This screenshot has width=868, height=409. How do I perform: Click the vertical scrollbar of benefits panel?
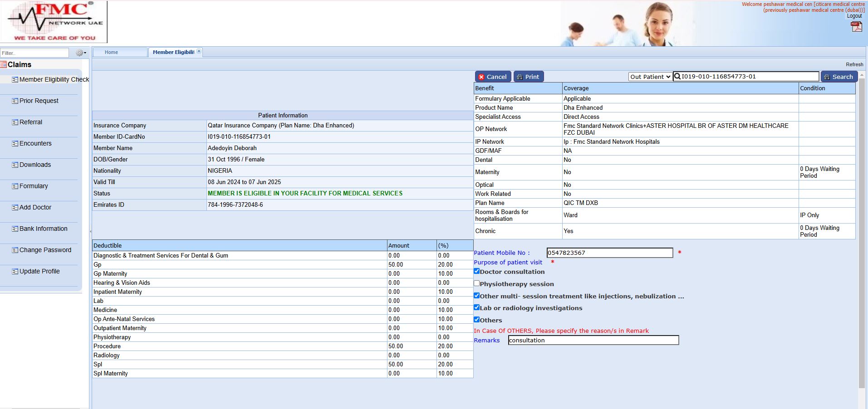[x=862, y=227]
